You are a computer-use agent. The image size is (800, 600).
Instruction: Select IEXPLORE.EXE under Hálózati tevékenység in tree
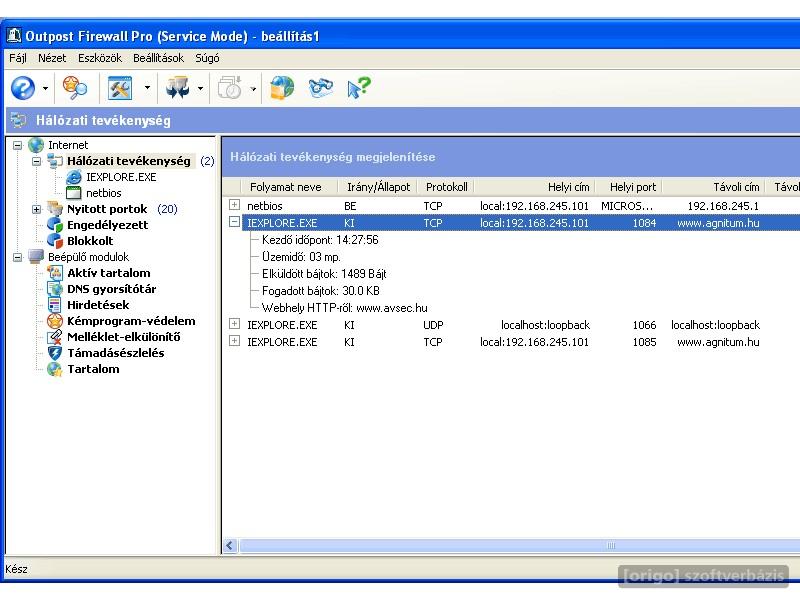click(121, 177)
